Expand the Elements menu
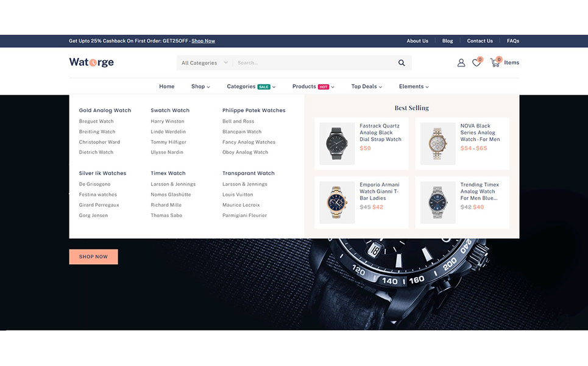Screen dimensions: 588x366 coord(414,87)
